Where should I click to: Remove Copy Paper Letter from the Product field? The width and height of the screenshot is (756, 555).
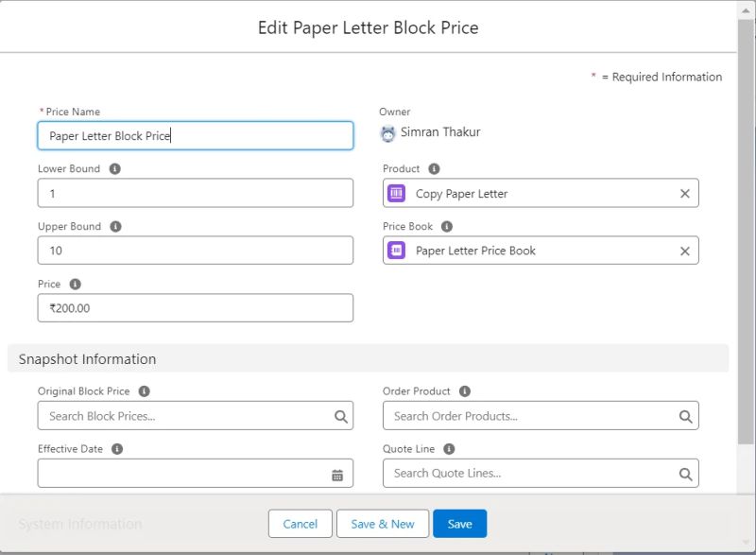[684, 193]
